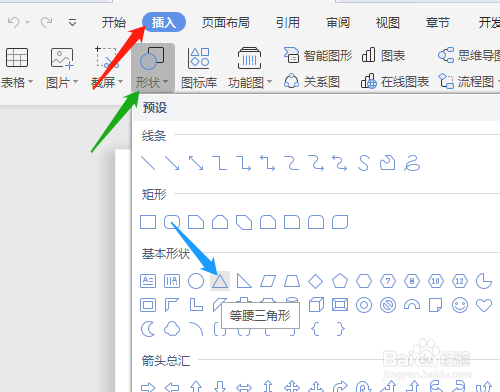Select the hexagon shape

point(364,281)
